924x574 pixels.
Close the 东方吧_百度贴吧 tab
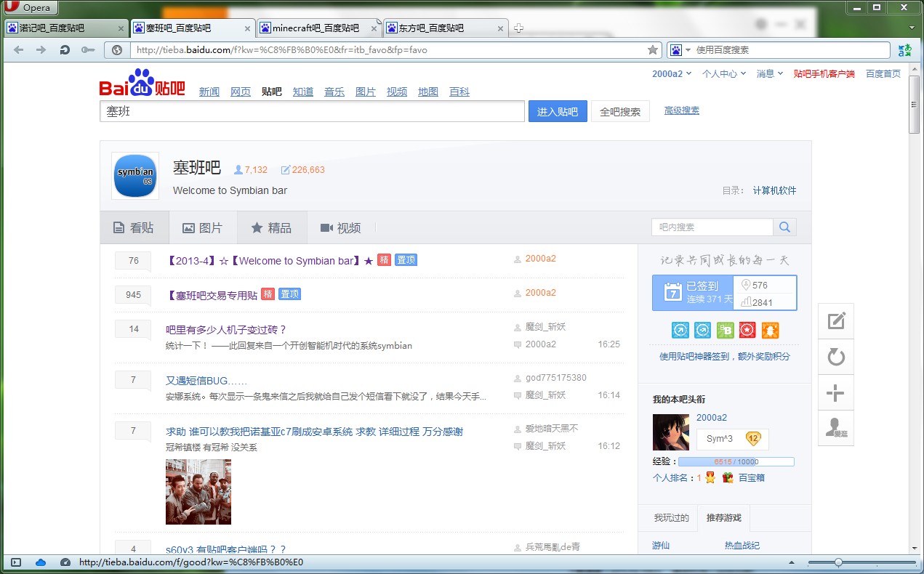click(x=500, y=28)
